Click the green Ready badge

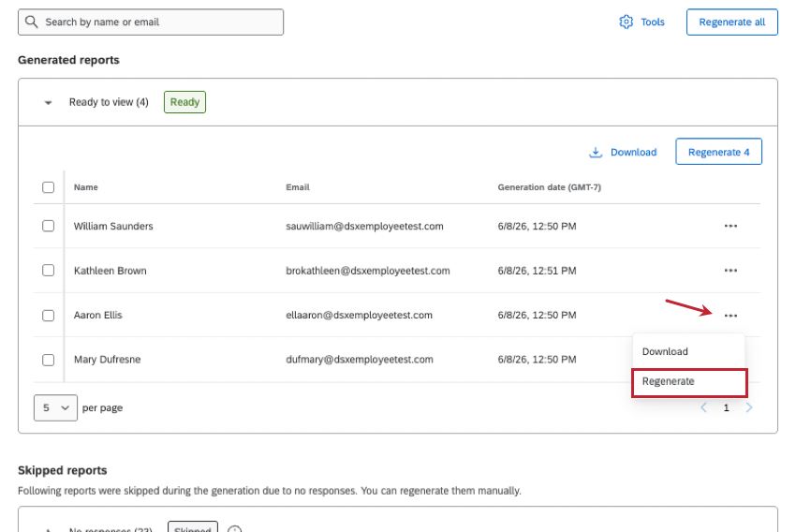click(x=184, y=102)
